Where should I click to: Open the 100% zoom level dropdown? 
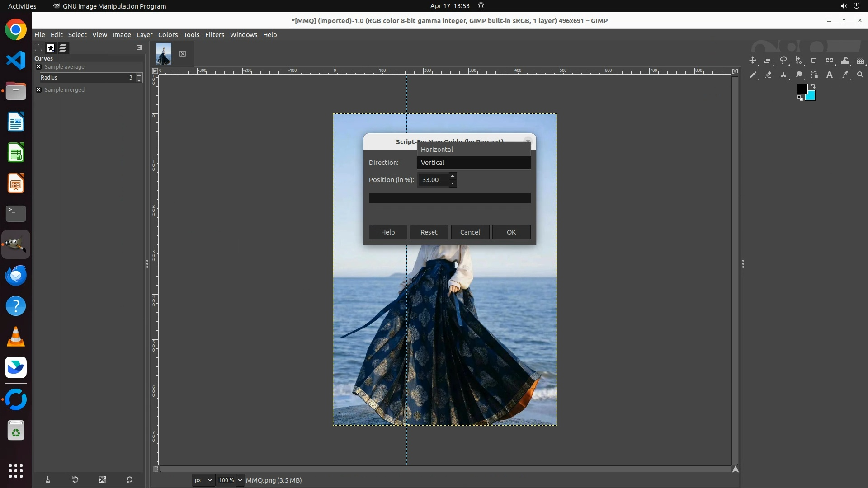pyautogui.click(x=240, y=480)
